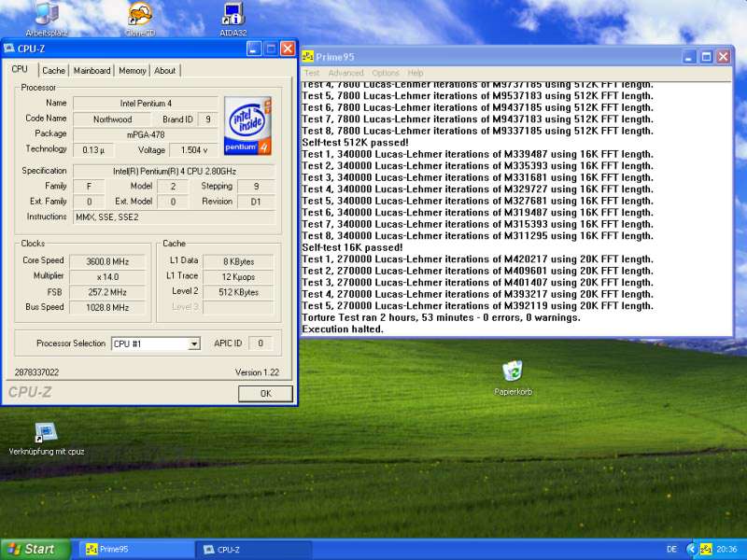Click the CPU-Z taskbar button

tap(254, 549)
